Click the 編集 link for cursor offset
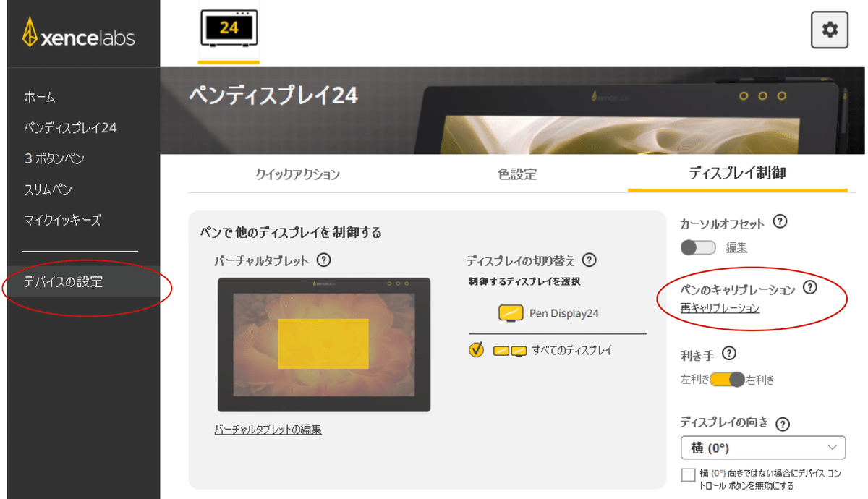Screen dimensions: 868x499 736,247
